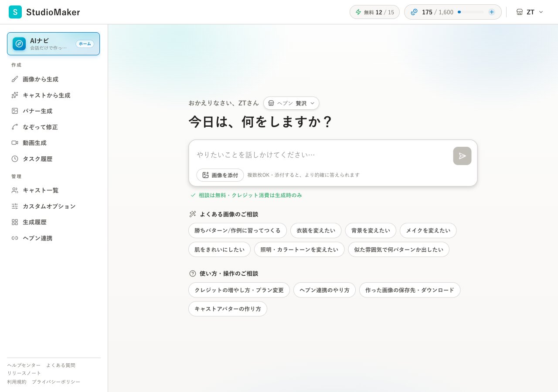Viewport: 558px width, 392px height.
Task: Open キャスト一覧 management page
Action: point(54,190)
